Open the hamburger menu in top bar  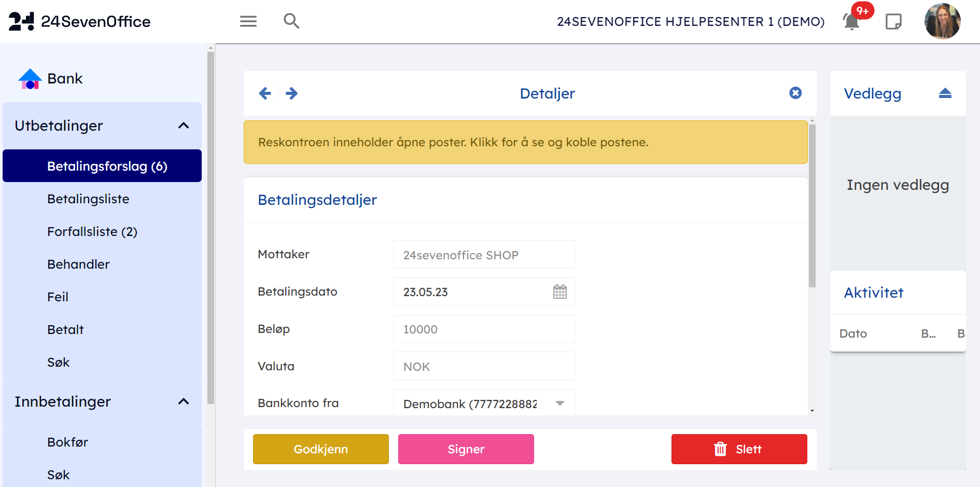pyautogui.click(x=248, y=21)
